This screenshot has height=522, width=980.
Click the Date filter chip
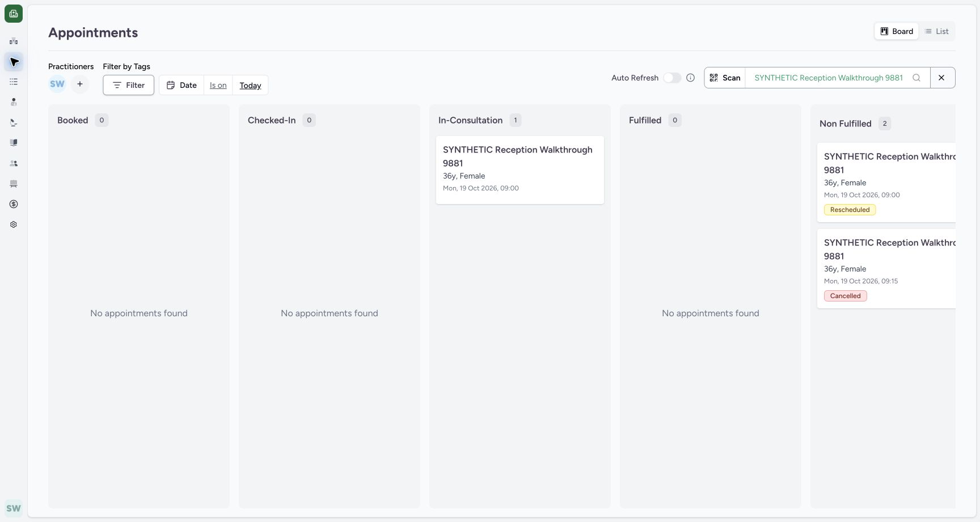point(181,85)
